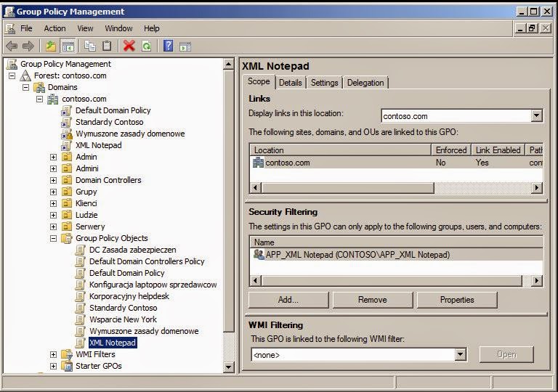Image resolution: width=558 pixels, height=392 pixels.
Task: Click the WMI Filters folder icon
Action: tap(67, 354)
